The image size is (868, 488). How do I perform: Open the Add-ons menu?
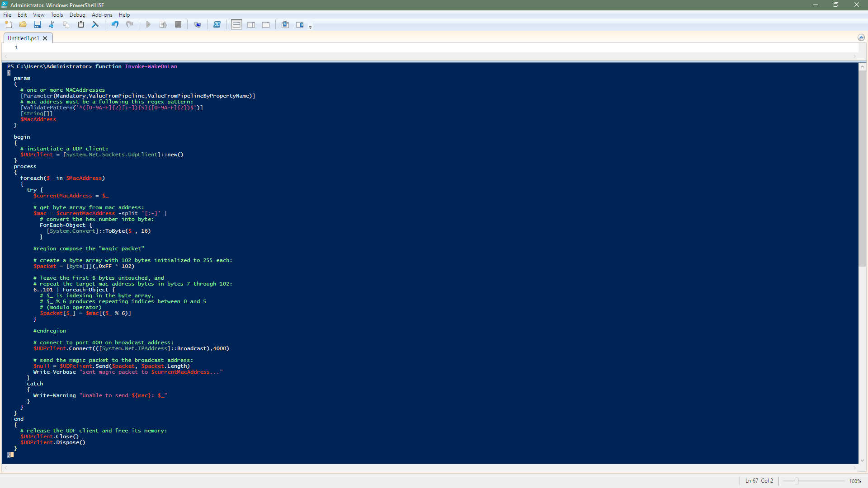coord(102,15)
